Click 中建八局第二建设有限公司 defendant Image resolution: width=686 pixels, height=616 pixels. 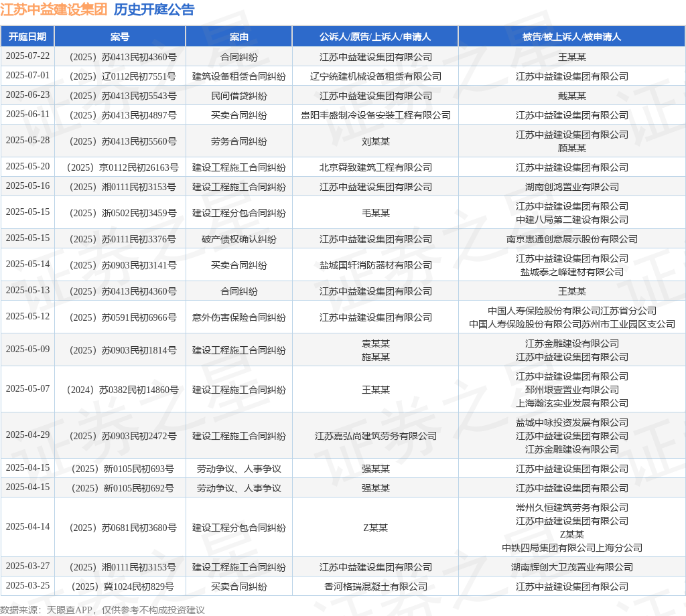click(572, 220)
